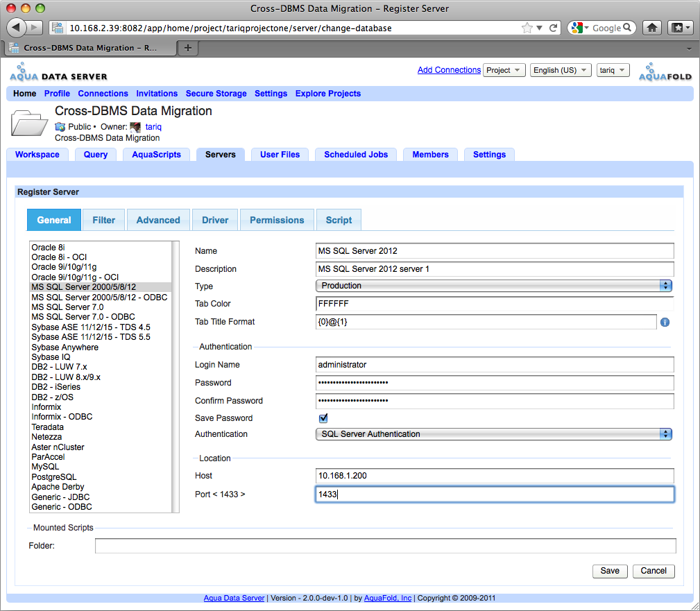Open the Authentication method dropdown
700x611 pixels.
coord(494,434)
